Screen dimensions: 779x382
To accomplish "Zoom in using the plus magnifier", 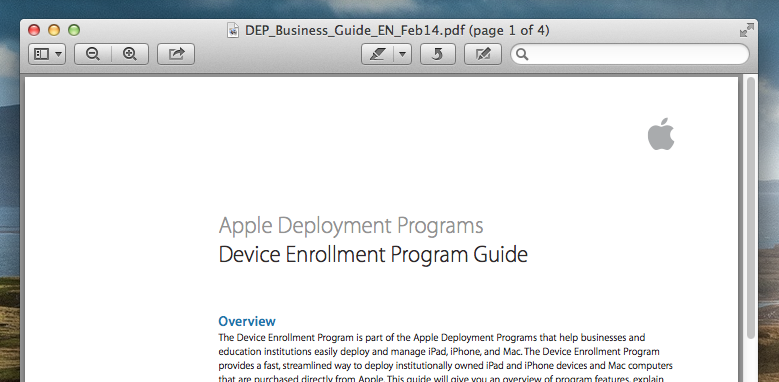I will click(130, 54).
